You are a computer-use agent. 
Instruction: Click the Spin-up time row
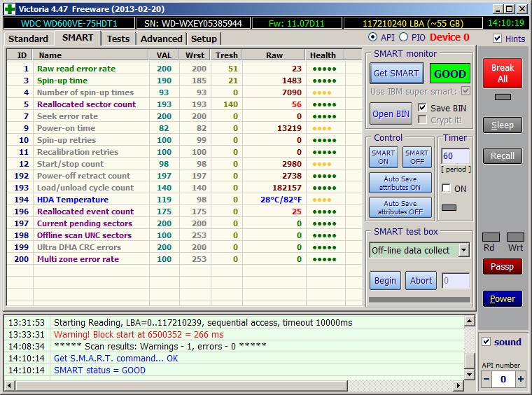click(184, 81)
